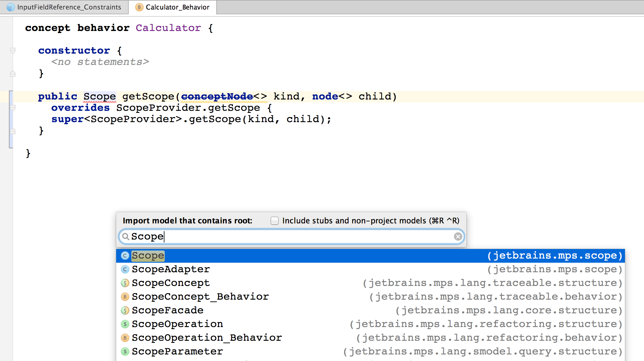Click the ScopeParameter structure icon

[x=125, y=351]
